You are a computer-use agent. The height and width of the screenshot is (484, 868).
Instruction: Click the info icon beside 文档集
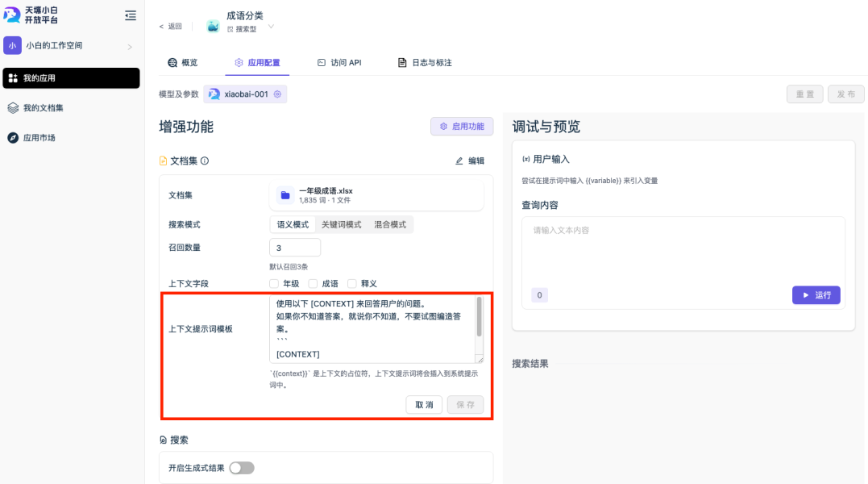[x=205, y=161]
